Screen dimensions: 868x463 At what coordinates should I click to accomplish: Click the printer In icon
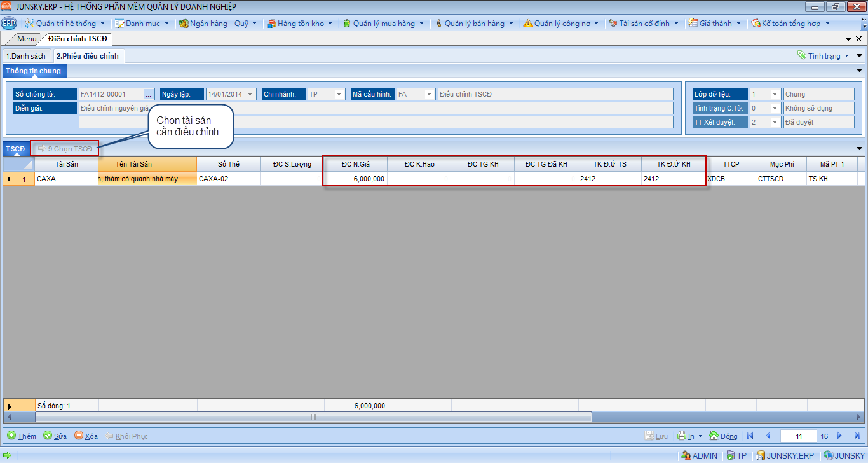(681, 436)
